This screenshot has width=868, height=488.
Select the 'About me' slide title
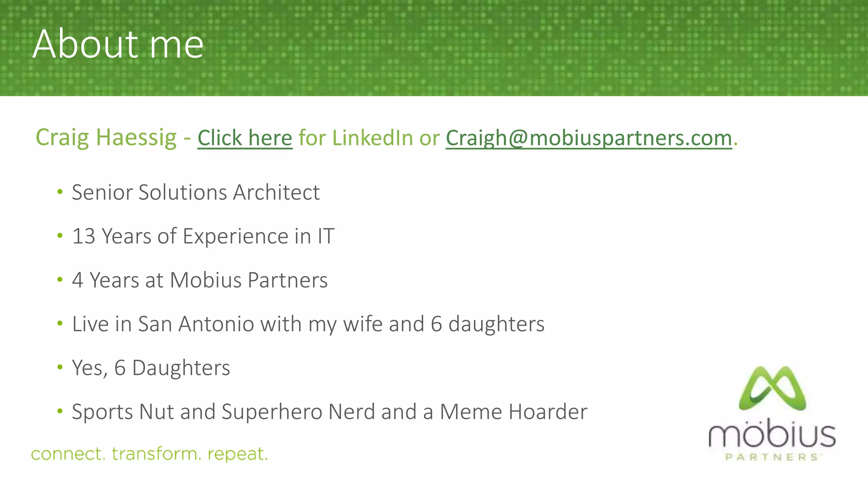click(118, 43)
